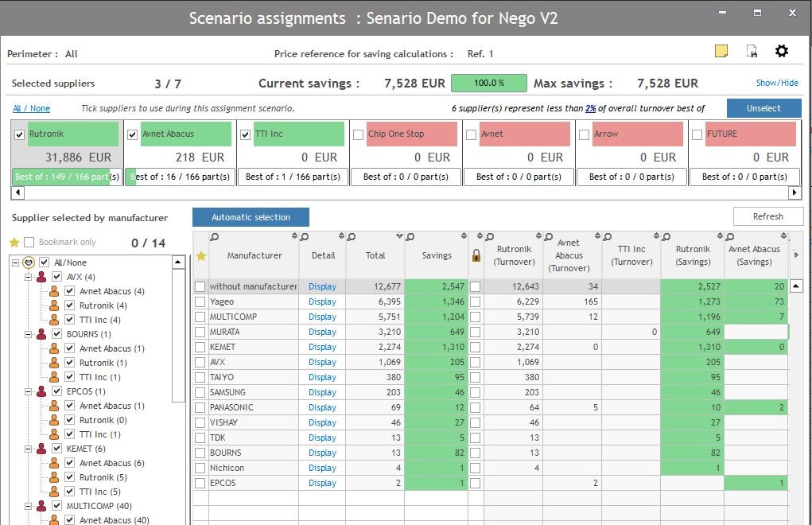The width and height of the screenshot is (812, 525).
Task: Click the search icon above Manufacturer column
Action: tap(215, 236)
